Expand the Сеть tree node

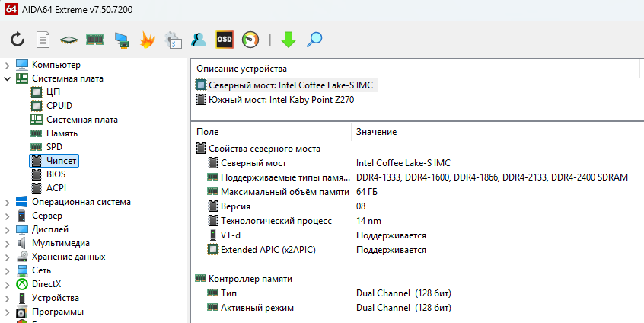[7, 270]
